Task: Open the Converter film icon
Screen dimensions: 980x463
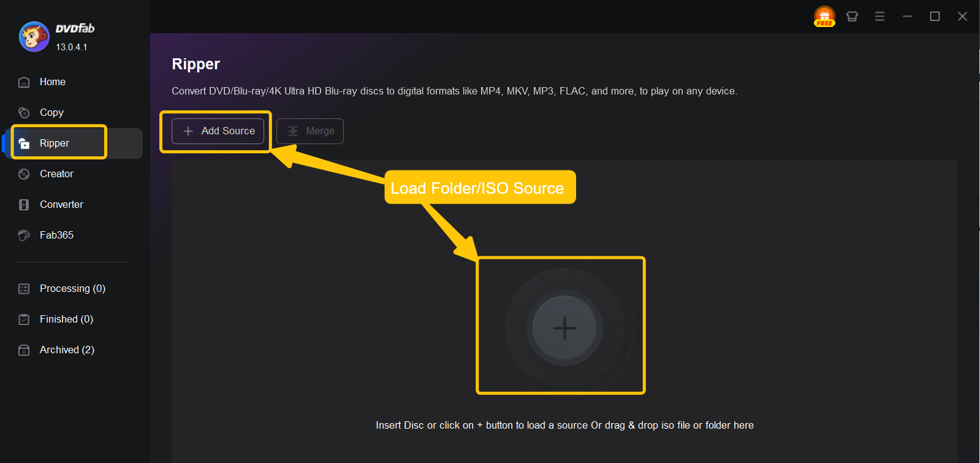Action: (24, 205)
